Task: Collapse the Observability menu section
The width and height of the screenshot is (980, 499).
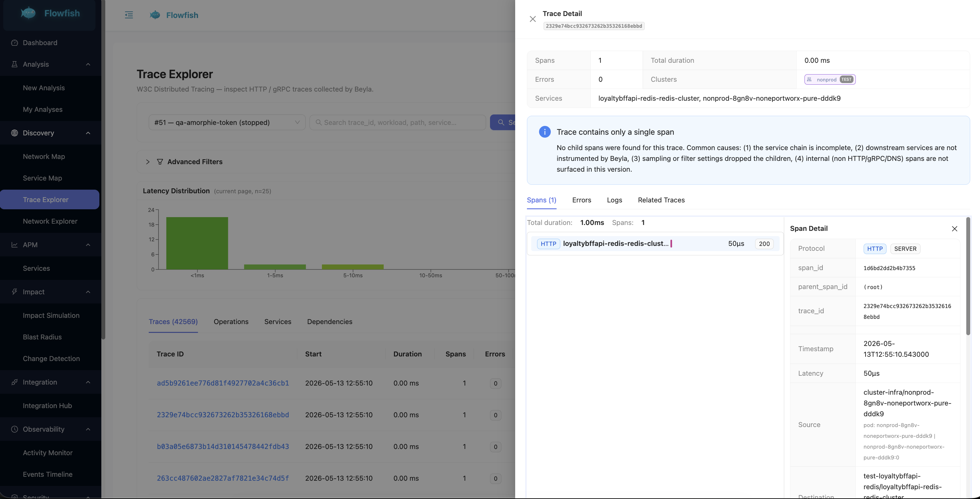Action: [x=88, y=429]
